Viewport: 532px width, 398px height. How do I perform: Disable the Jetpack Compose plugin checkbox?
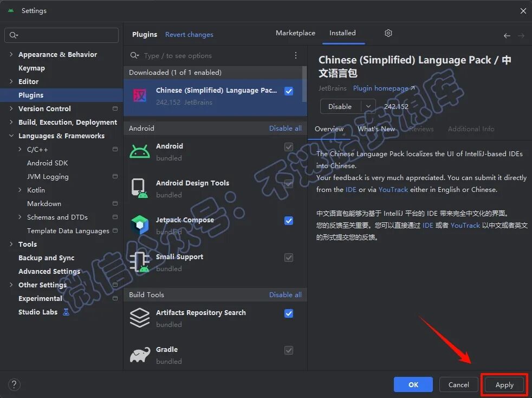pos(289,221)
